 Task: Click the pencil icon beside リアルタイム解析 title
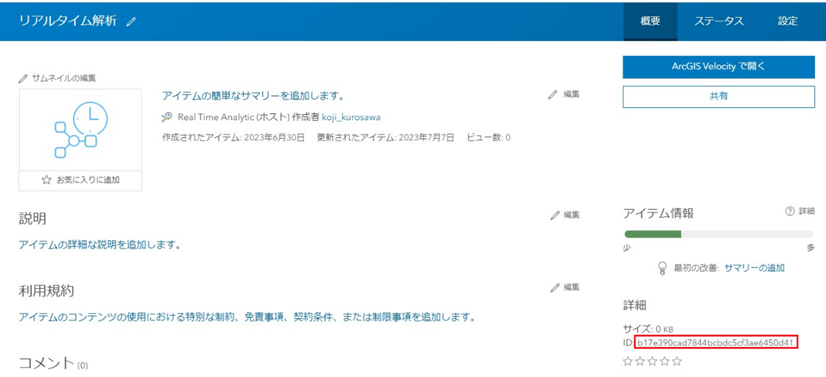tap(131, 22)
